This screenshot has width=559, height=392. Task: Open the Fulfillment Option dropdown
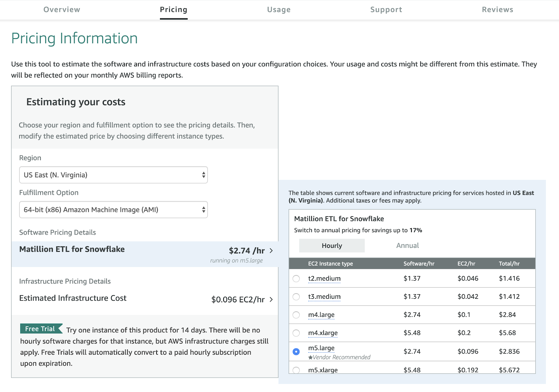pyautogui.click(x=114, y=209)
